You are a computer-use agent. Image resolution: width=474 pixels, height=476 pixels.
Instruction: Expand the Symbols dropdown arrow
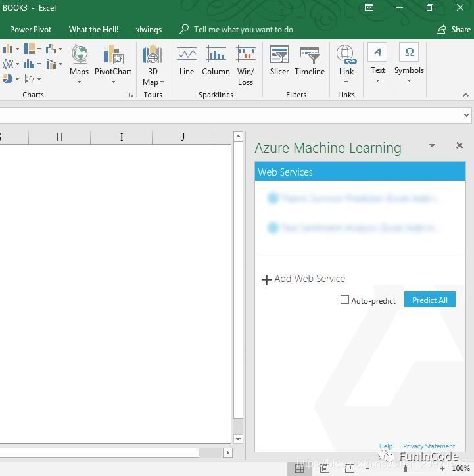tap(409, 81)
